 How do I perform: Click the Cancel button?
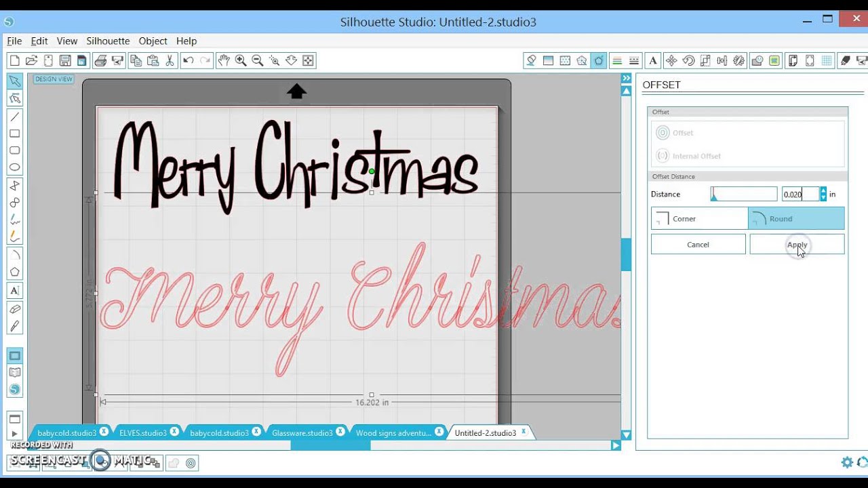698,245
